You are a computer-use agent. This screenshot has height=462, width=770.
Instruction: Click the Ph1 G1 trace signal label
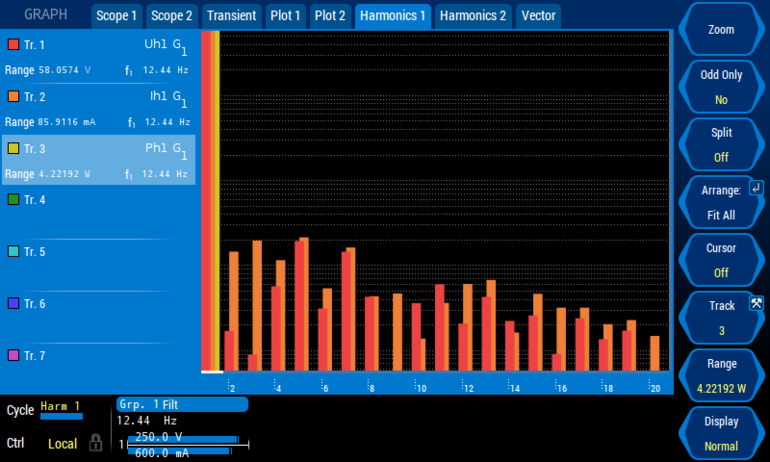pos(166,150)
